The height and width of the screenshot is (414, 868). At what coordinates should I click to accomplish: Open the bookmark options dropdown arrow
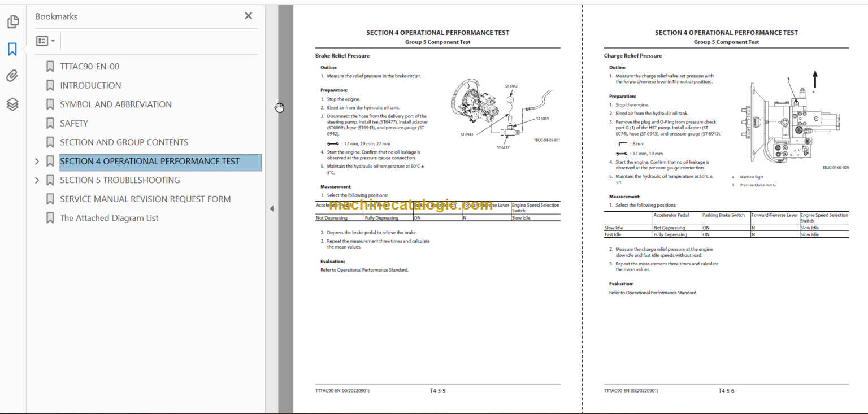coord(52,40)
